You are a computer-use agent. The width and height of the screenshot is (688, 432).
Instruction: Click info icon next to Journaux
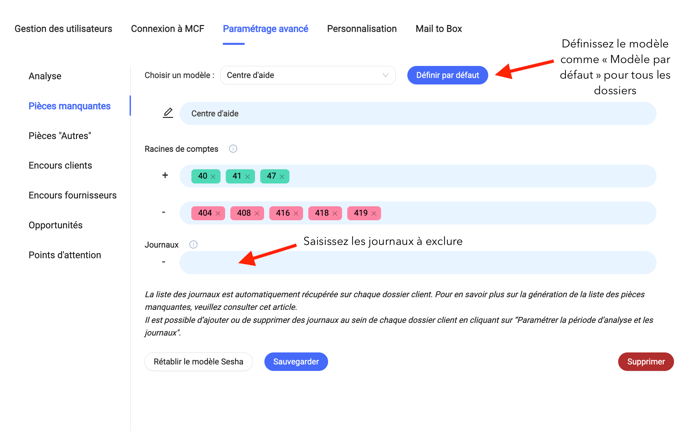point(193,245)
